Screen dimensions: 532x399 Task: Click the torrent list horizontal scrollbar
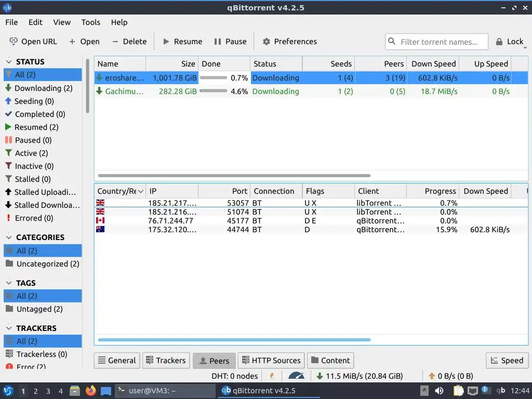pos(234,176)
